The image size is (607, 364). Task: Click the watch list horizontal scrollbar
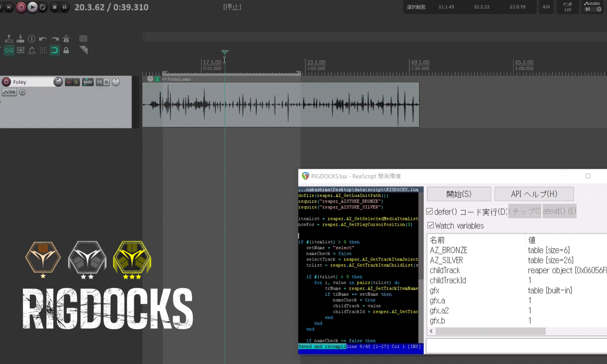coord(490,331)
